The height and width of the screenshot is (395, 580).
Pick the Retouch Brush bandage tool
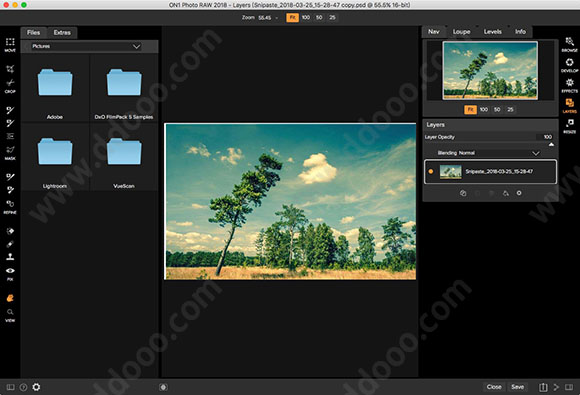(10, 244)
